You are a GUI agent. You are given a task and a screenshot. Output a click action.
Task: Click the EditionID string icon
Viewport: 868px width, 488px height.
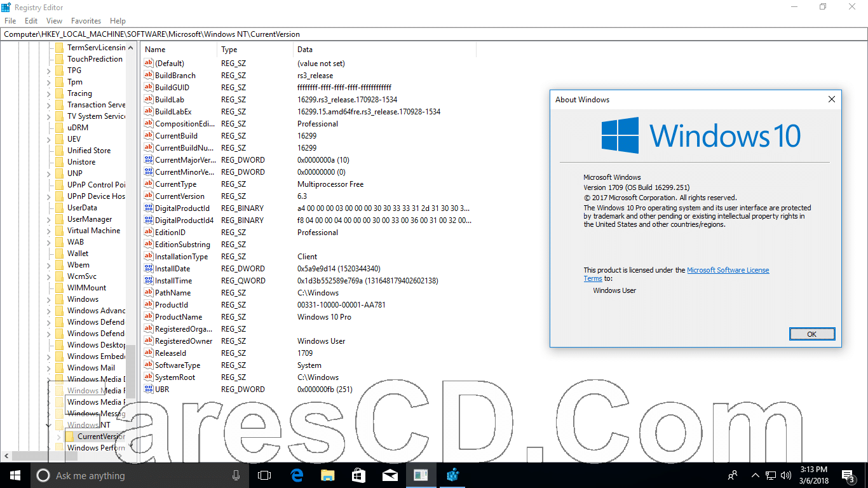coord(149,233)
